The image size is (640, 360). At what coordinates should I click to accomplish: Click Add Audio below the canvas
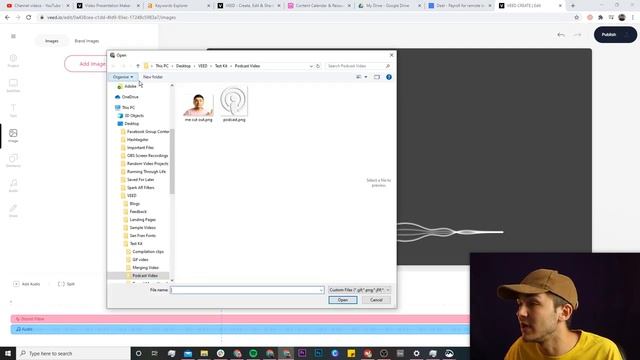point(27,284)
